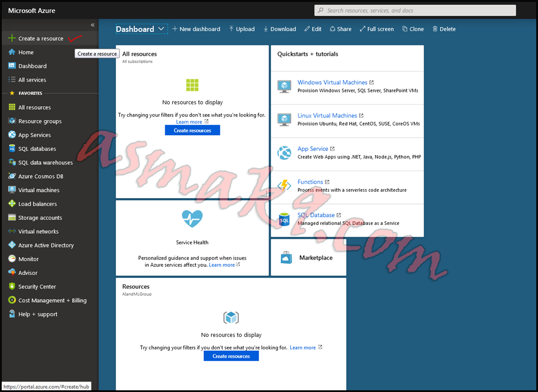Click the Advisor cloud icon
Image resolution: width=538 pixels, height=392 pixels.
coord(12,272)
